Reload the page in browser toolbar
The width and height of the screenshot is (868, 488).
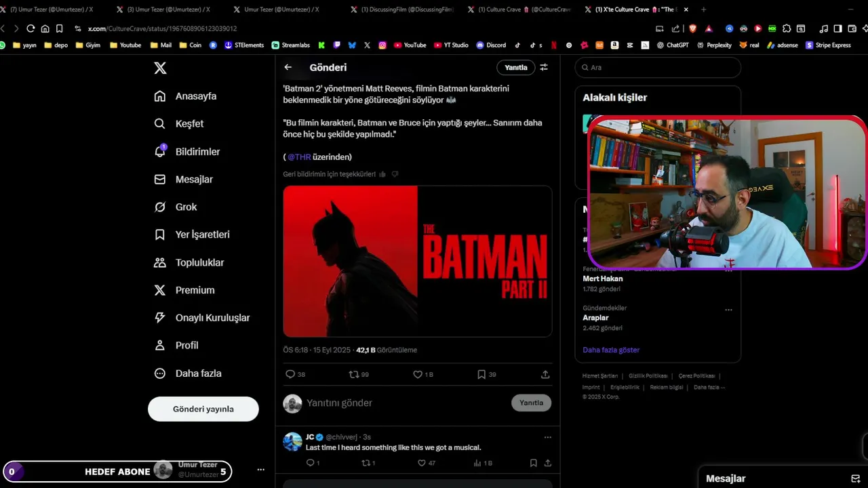point(31,28)
